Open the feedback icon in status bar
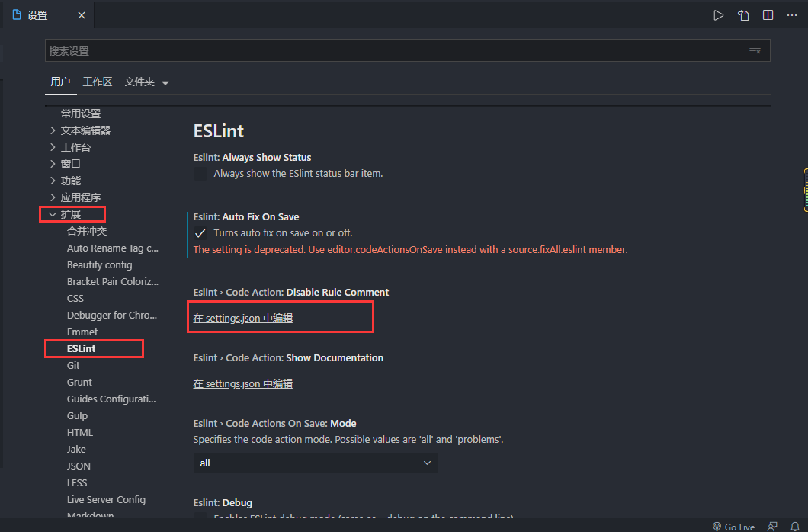808x532 pixels. point(772,527)
